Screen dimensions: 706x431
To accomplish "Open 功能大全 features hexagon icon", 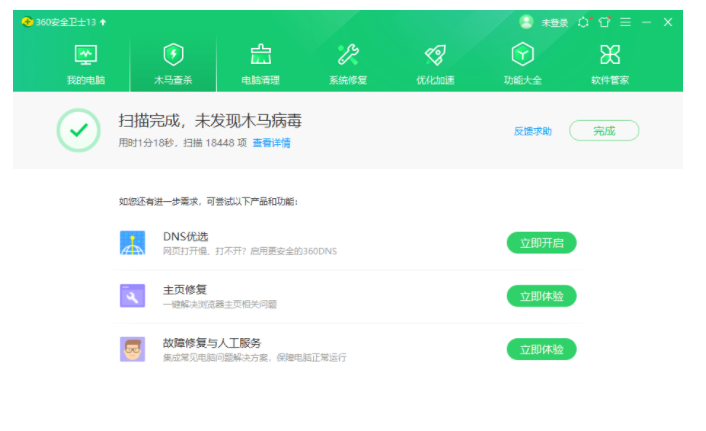I will [522, 64].
